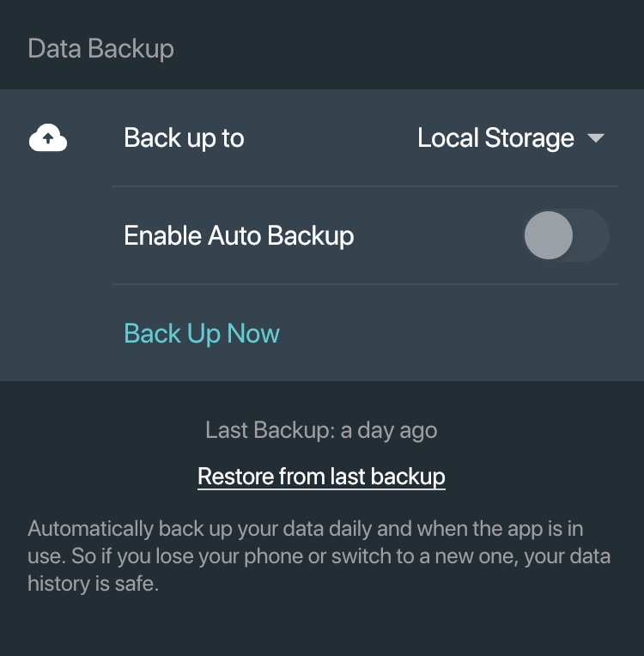Select the Local Storage destination text
Image resolution: width=644 pixels, height=656 pixels.
pos(495,138)
